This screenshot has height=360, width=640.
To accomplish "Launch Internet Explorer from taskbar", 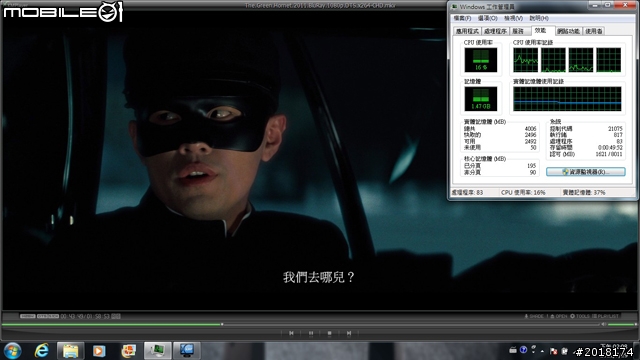I will (x=42, y=351).
